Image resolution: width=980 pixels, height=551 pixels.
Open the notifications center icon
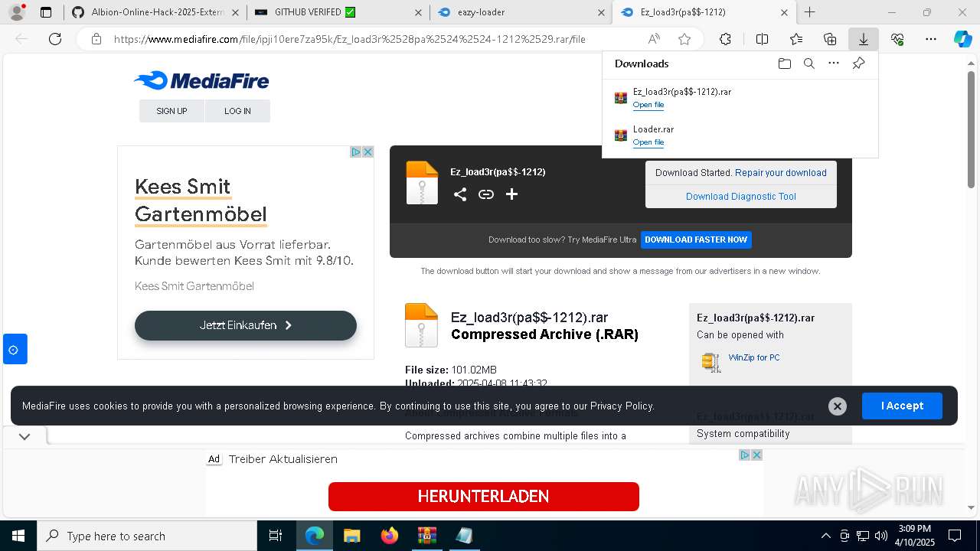955,536
